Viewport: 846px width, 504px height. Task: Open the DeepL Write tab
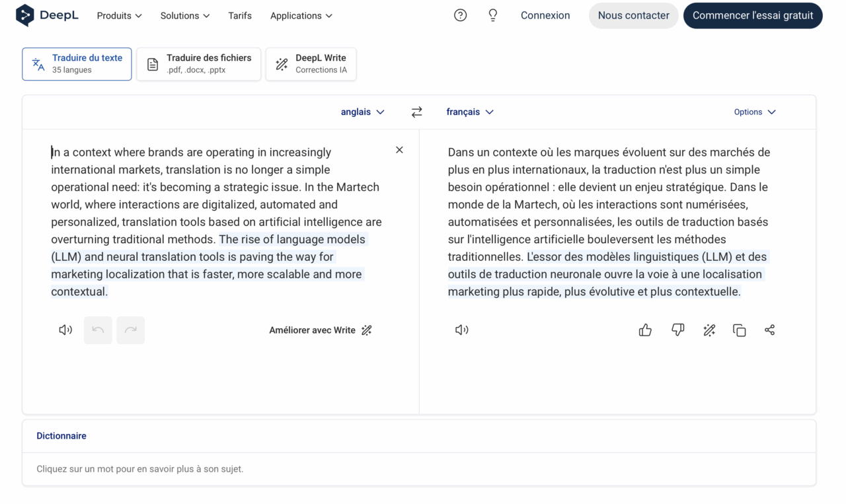pyautogui.click(x=311, y=64)
